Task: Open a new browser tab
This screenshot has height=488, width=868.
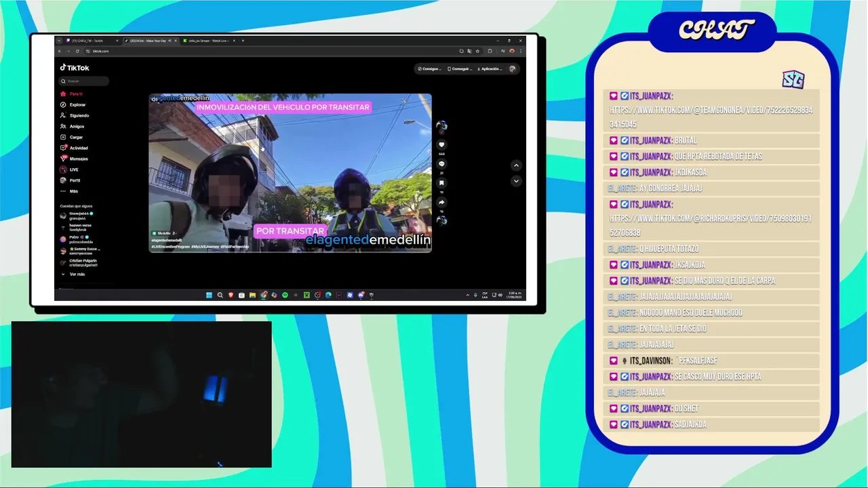Action: point(243,41)
